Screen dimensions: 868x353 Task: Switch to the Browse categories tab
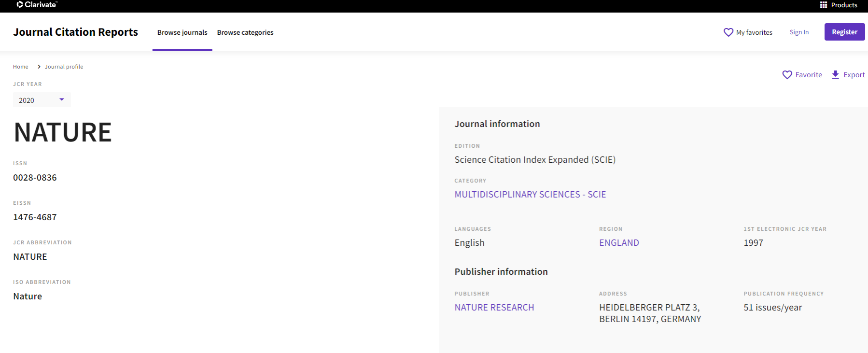pyautogui.click(x=245, y=32)
